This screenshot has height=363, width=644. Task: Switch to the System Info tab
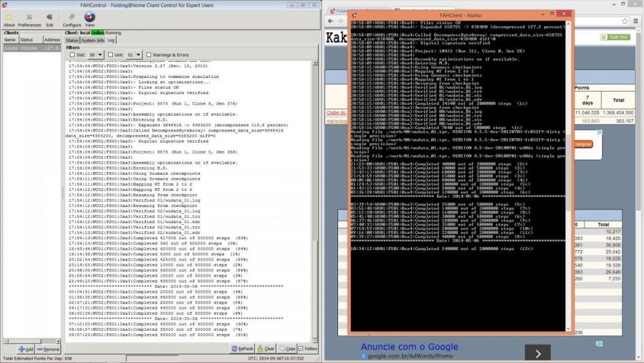92,40
